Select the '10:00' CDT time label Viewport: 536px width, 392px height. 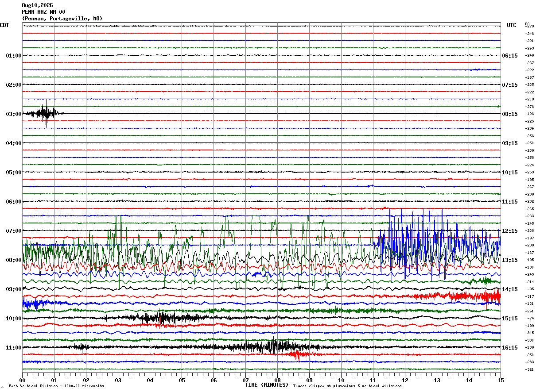coord(13,319)
